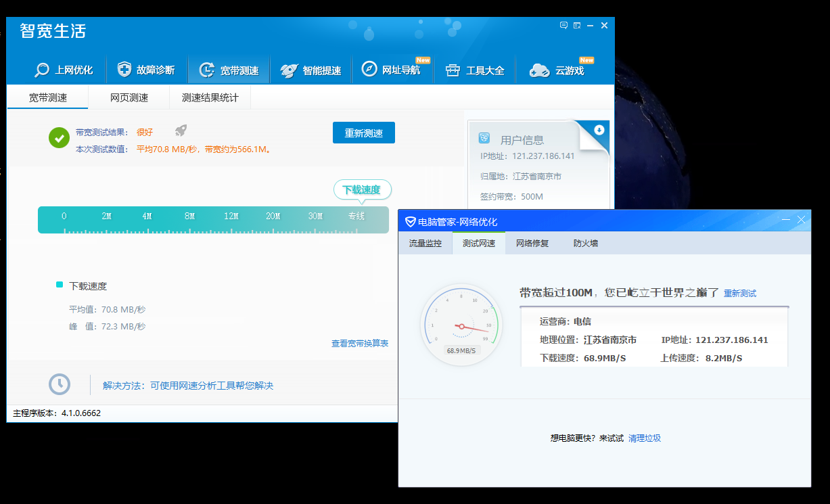The image size is (830, 504).
Task: Open the 智能提速 rocket section
Action: click(310, 70)
